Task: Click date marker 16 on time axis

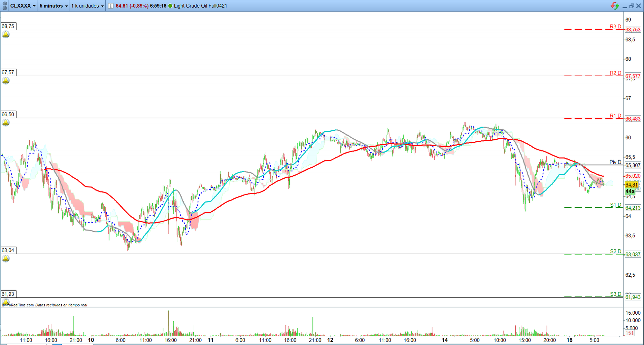Action: 569,340
